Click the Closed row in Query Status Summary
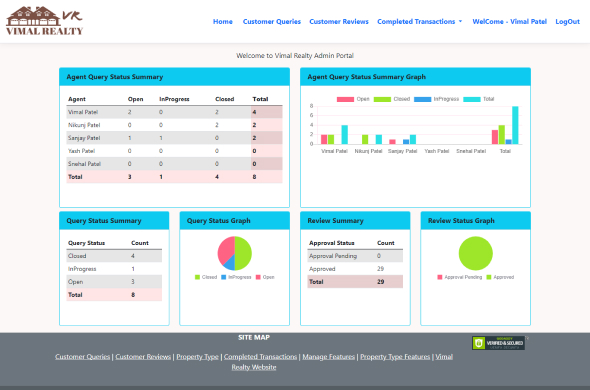 114,256
